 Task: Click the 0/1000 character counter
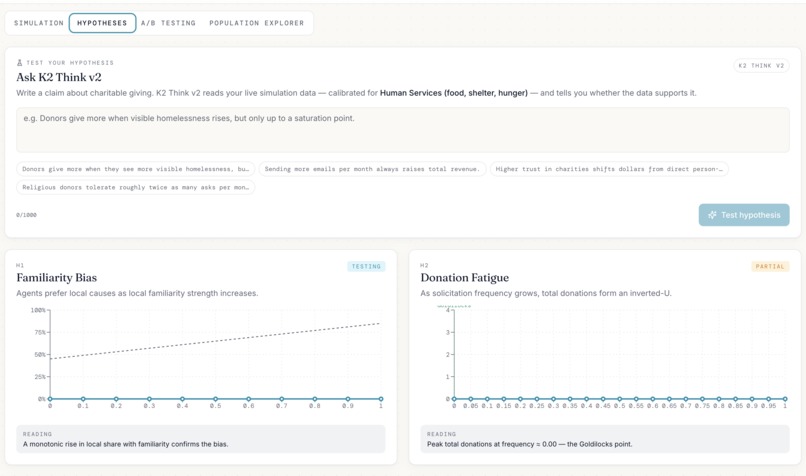(26, 215)
